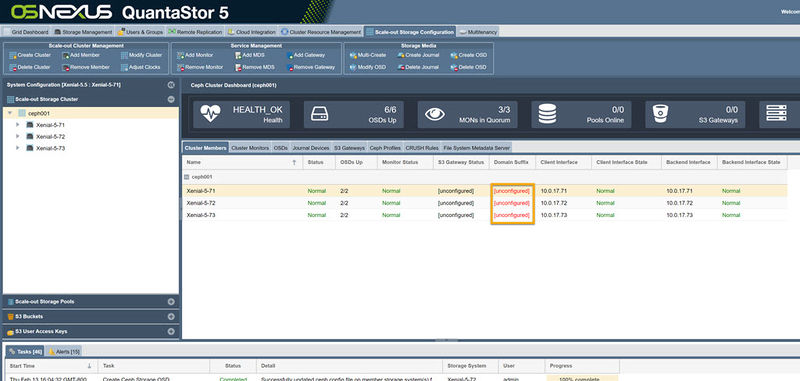Select the Xenial-5-72 row in table
The image size is (800, 381).
tap(484, 203)
